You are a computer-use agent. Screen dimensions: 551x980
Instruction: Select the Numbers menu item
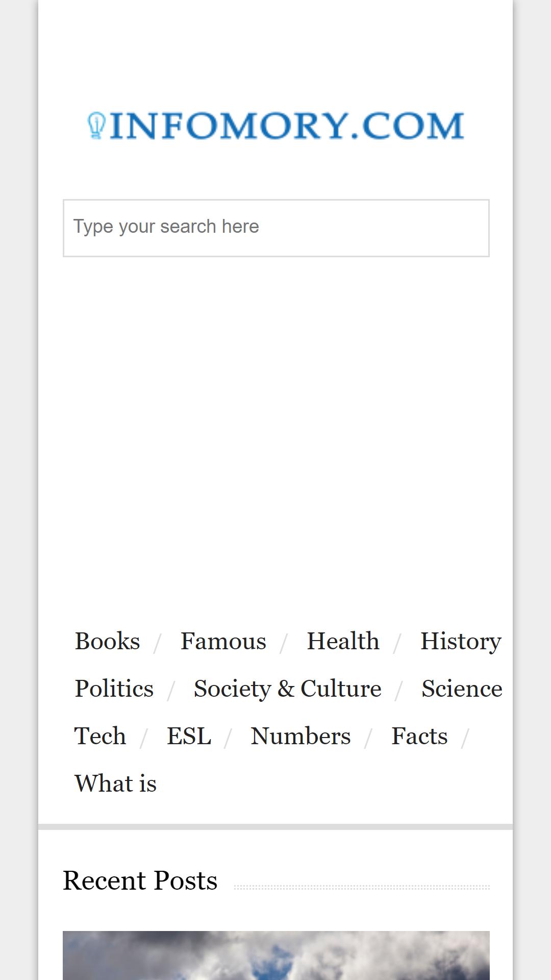click(300, 736)
